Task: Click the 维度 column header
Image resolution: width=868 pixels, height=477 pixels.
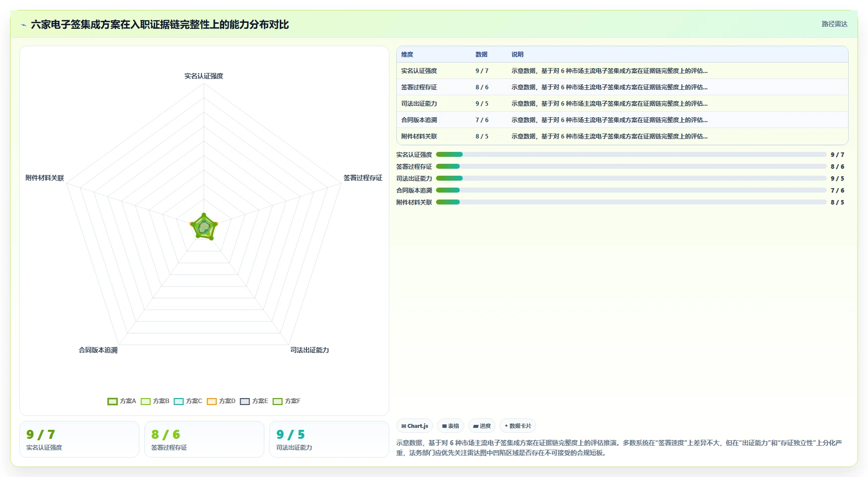Action: click(407, 55)
